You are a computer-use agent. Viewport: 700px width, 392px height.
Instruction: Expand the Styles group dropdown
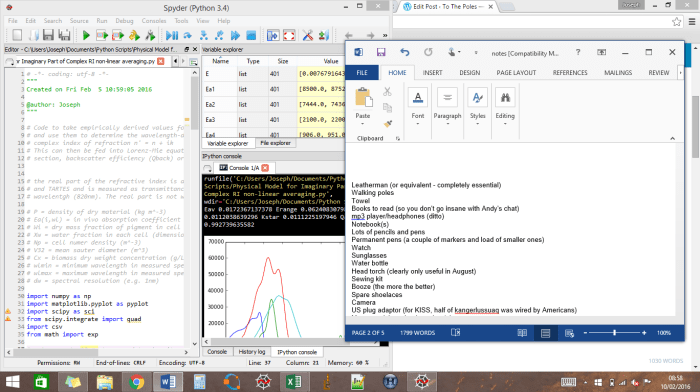tap(477, 124)
